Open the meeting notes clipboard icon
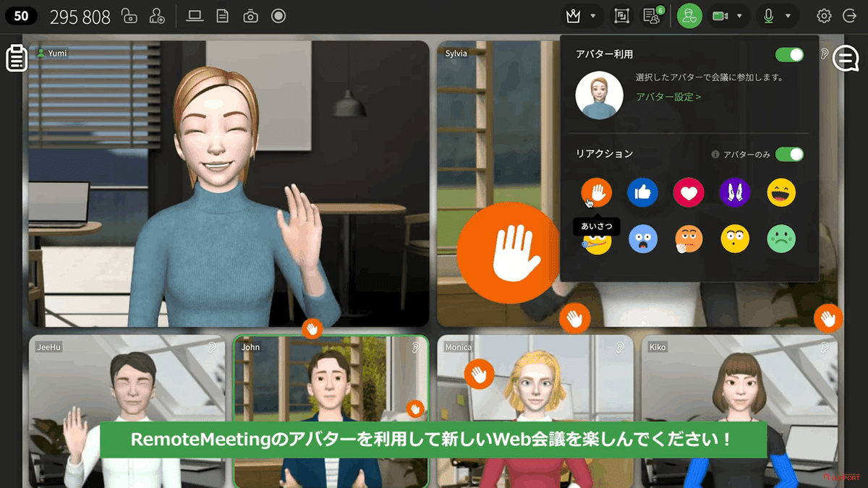The width and height of the screenshot is (868, 488). (17, 59)
